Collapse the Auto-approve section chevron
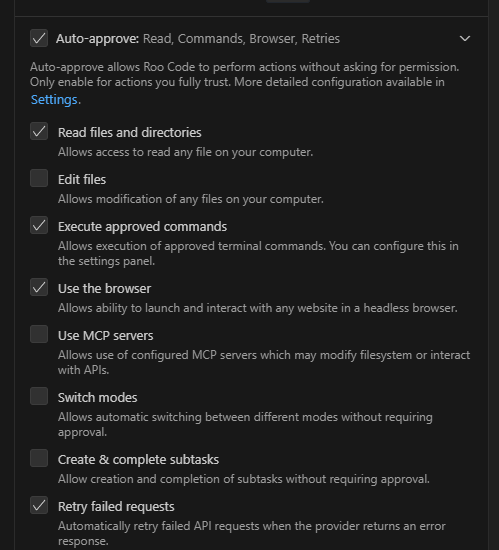Viewport: 499px width, 550px height. click(465, 39)
